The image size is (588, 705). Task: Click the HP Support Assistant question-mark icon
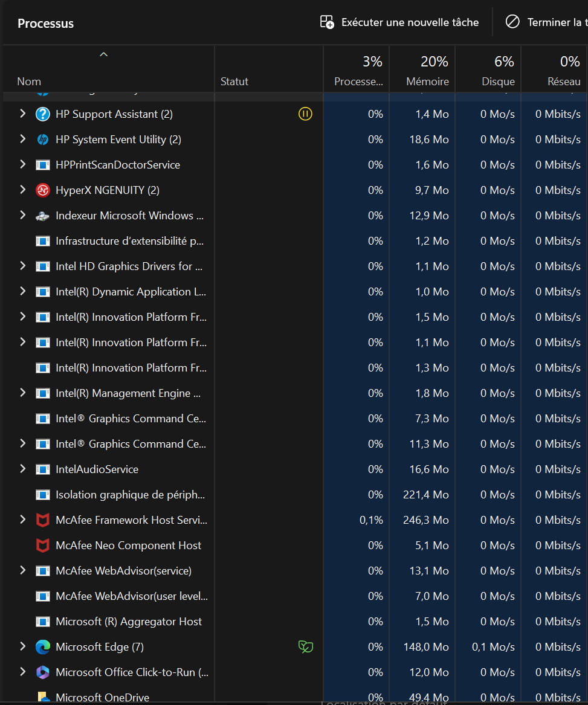click(43, 114)
